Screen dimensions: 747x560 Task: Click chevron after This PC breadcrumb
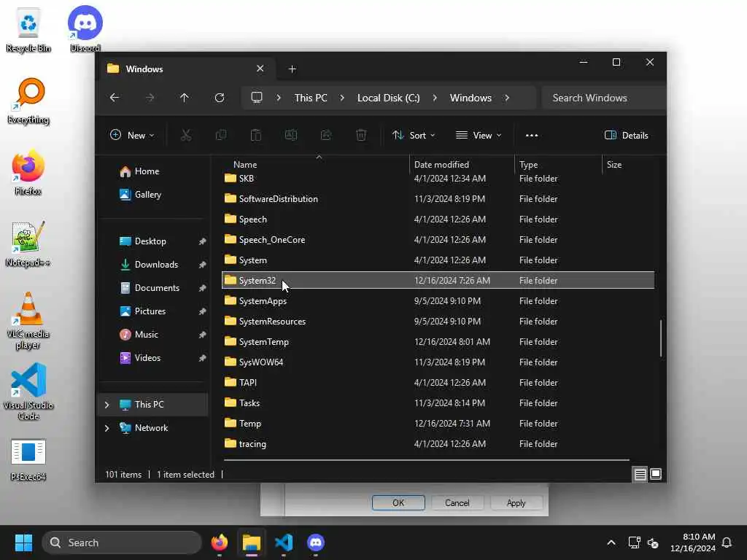coord(342,98)
